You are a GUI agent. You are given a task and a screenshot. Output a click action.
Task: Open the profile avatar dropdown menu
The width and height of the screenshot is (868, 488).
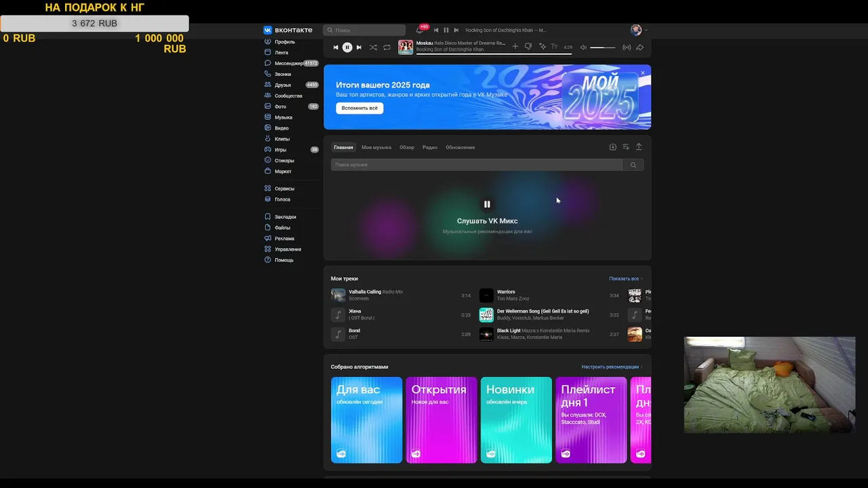(639, 30)
